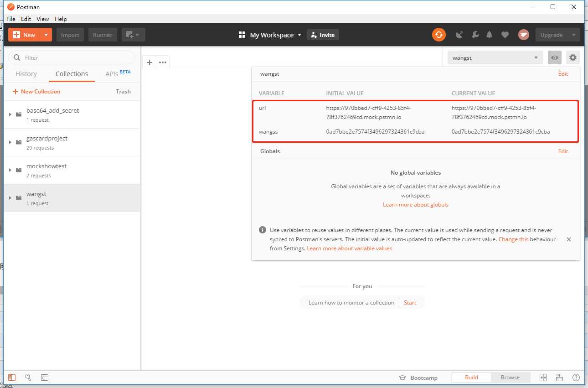
Task: Expand the wangst collection arrow
Action: pyautogui.click(x=10, y=198)
